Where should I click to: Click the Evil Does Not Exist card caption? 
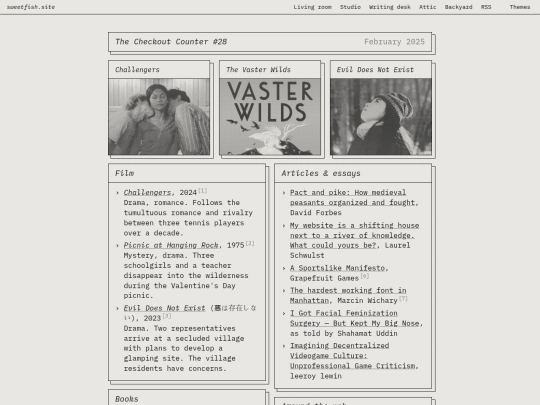coord(375,70)
